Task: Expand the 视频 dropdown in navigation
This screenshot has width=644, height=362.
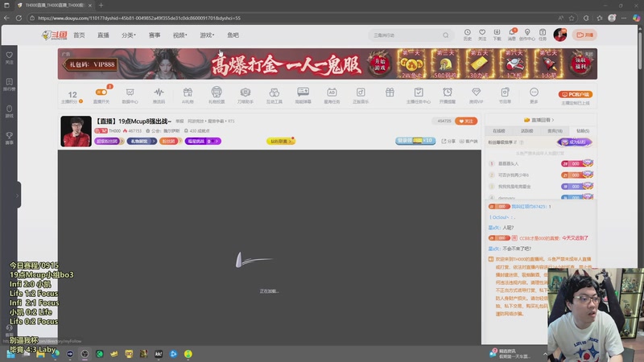Action: (180, 35)
